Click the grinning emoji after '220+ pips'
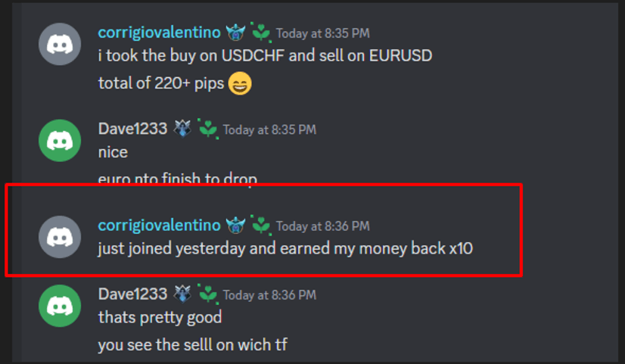Screen dimensions: 625x364 click(240, 83)
